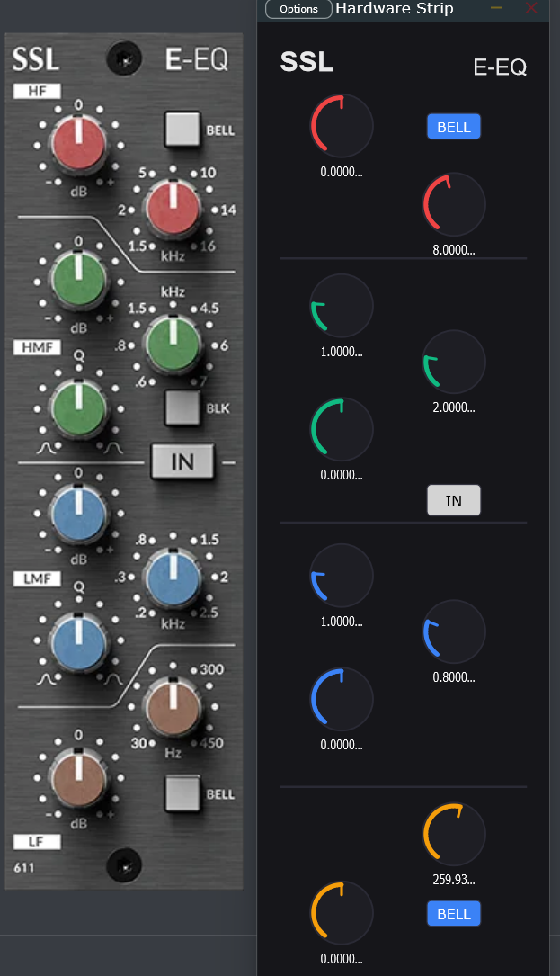Click the green HMF gain dial reading 1.0000
Screen dimensions: 560x976
(x=342, y=305)
